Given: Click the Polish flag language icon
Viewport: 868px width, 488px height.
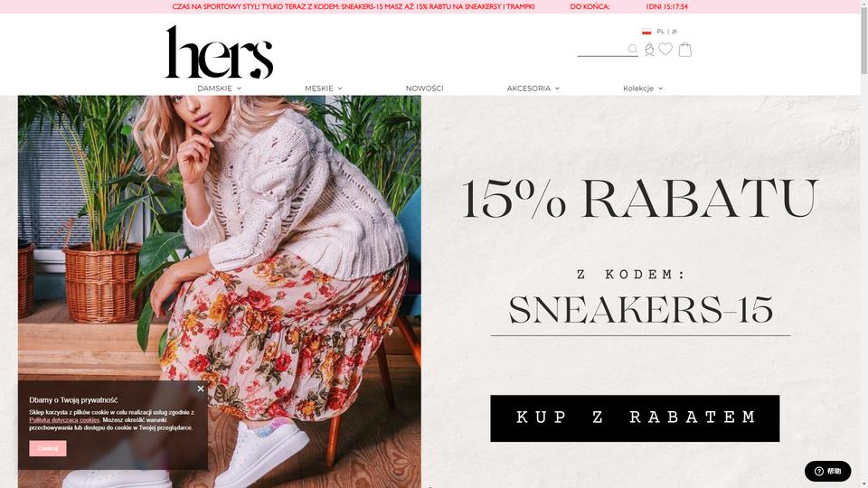Looking at the screenshot, I should pyautogui.click(x=646, y=32).
